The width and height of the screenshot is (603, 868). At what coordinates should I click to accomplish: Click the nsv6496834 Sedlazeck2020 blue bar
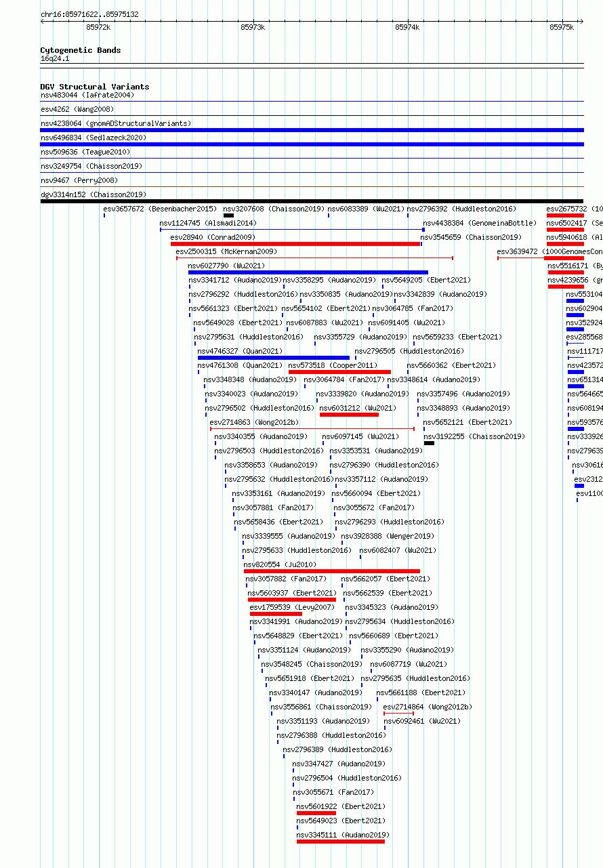pos(312,144)
